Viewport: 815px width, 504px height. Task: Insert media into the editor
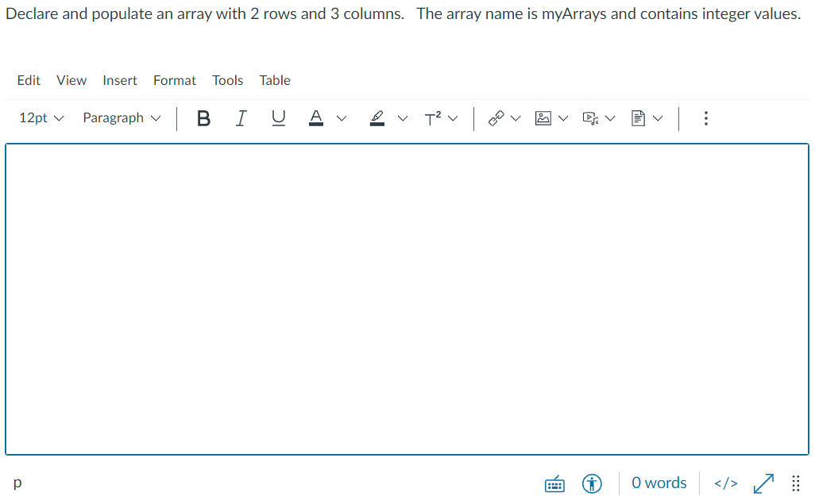pyautogui.click(x=589, y=117)
